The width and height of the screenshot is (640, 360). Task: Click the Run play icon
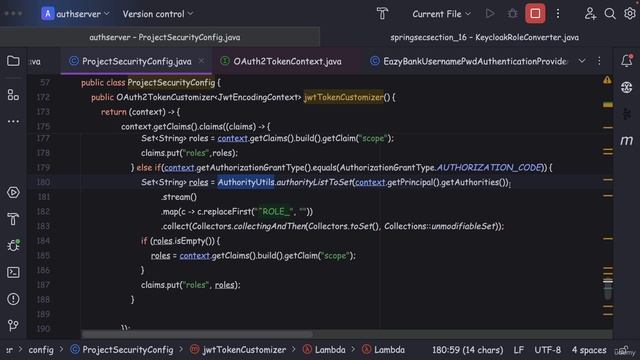click(x=490, y=14)
